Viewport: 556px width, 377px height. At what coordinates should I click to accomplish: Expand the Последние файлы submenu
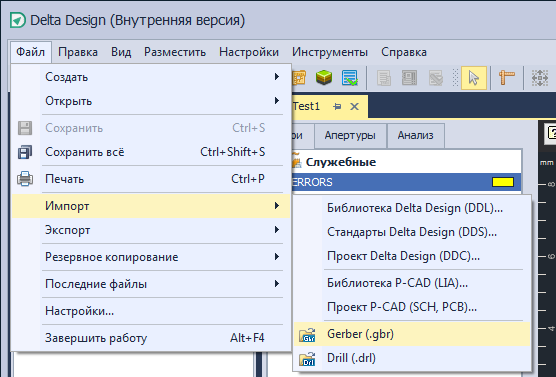[151, 284]
